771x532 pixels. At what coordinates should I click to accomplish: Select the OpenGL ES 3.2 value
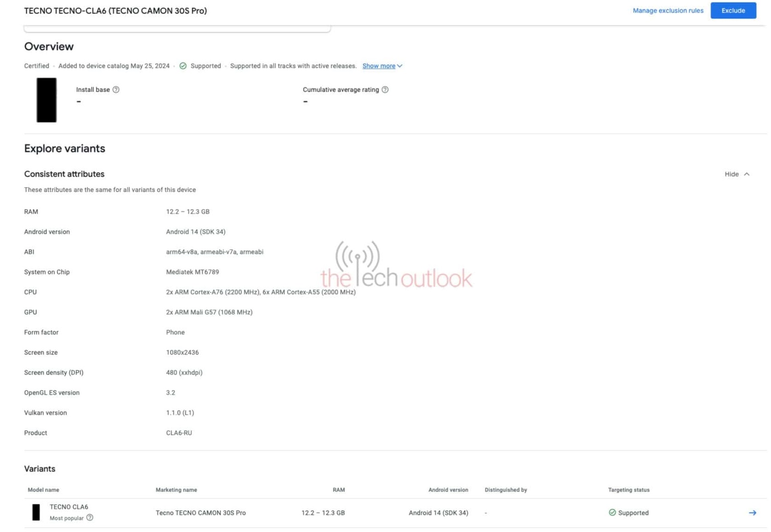[171, 393]
